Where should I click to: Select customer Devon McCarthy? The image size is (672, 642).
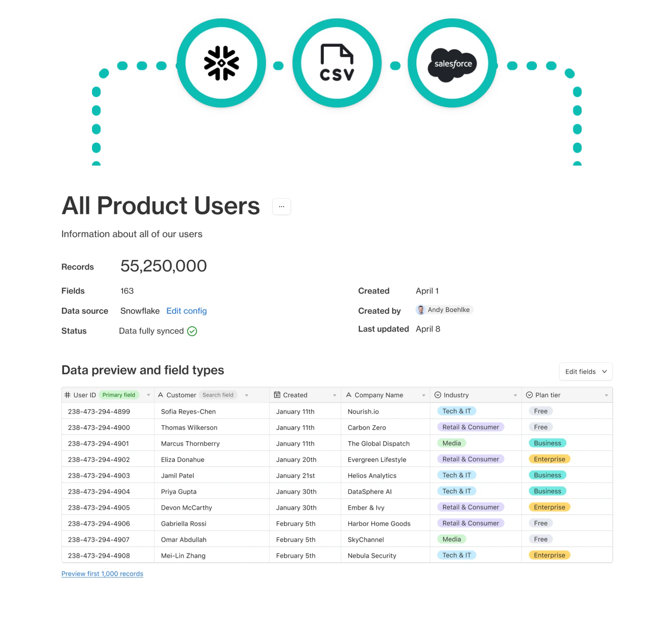click(x=186, y=508)
